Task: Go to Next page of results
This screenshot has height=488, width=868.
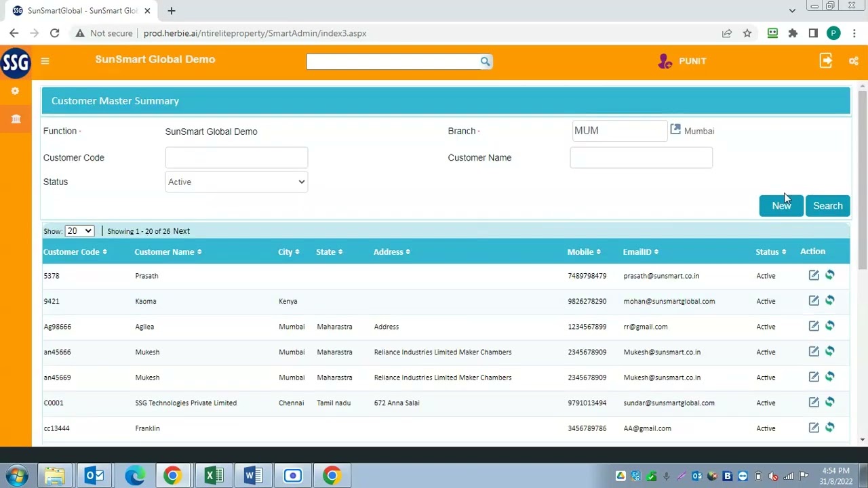Action: click(x=181, y=231)
